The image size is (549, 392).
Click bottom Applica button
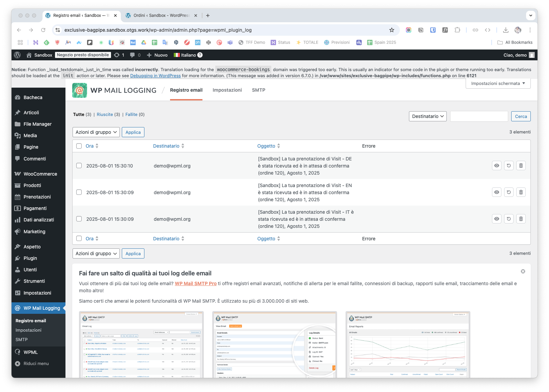(133, 253)
